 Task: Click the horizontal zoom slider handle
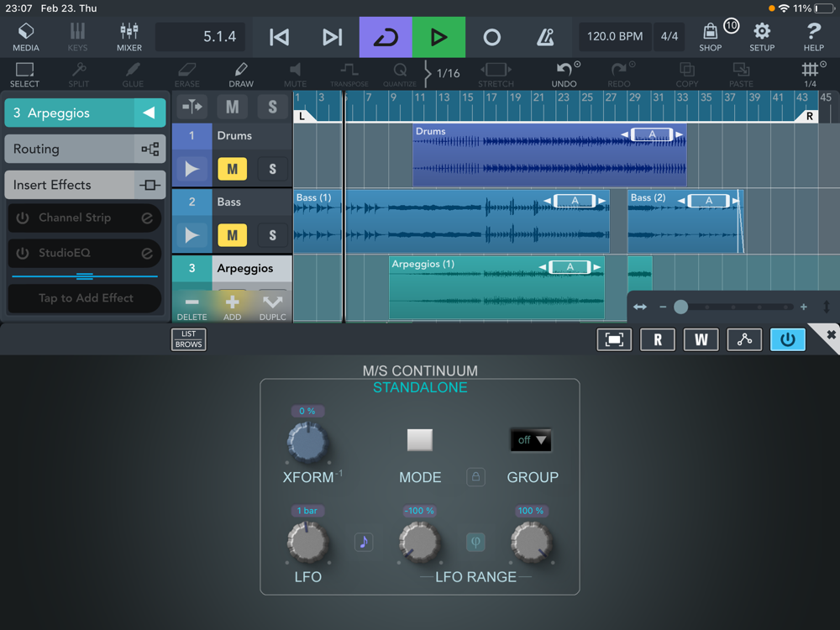point(681,307)
